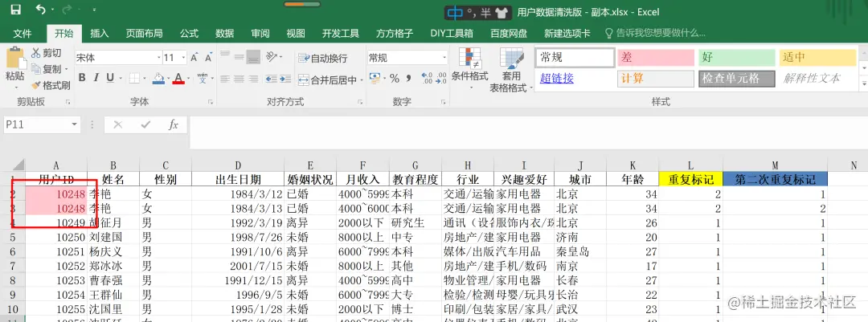Click the red font color A button
Viewport: 868px width, 322px height.
coord(178,77)
